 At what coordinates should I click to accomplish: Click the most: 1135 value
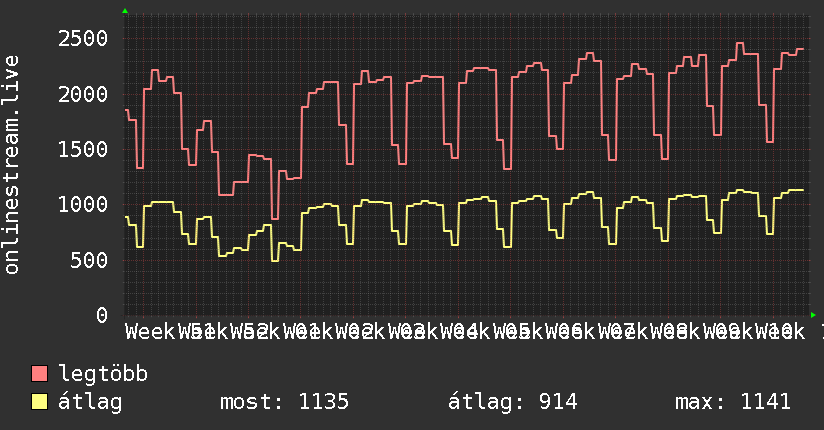click(284, 402)
